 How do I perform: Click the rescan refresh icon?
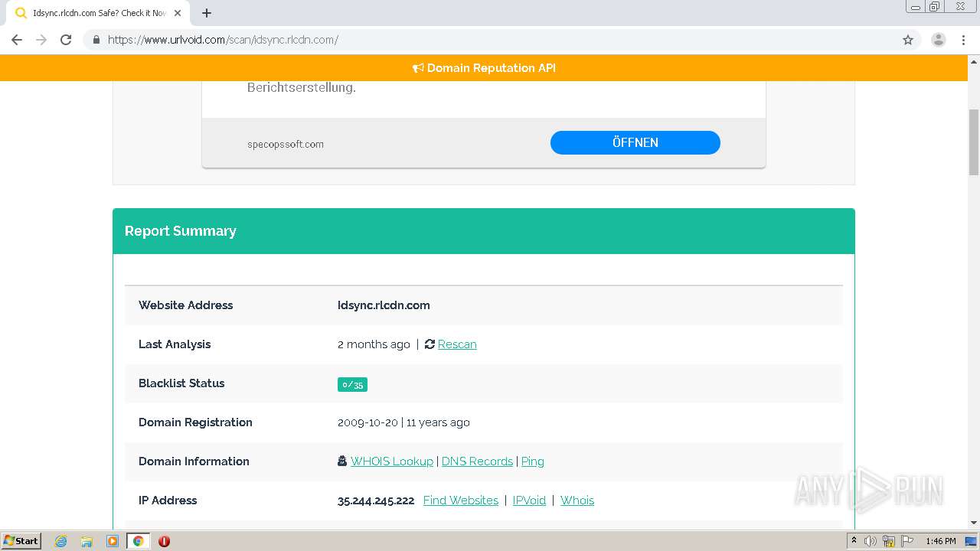430,344
